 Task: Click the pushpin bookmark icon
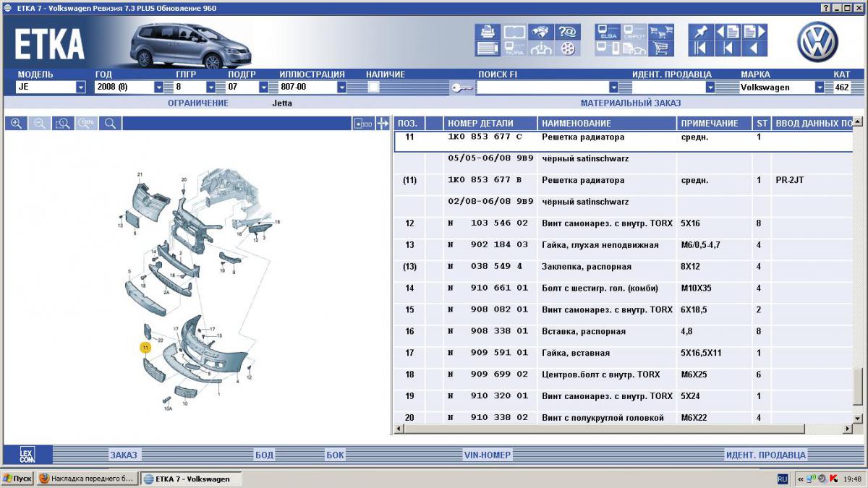tap(699, 32)
